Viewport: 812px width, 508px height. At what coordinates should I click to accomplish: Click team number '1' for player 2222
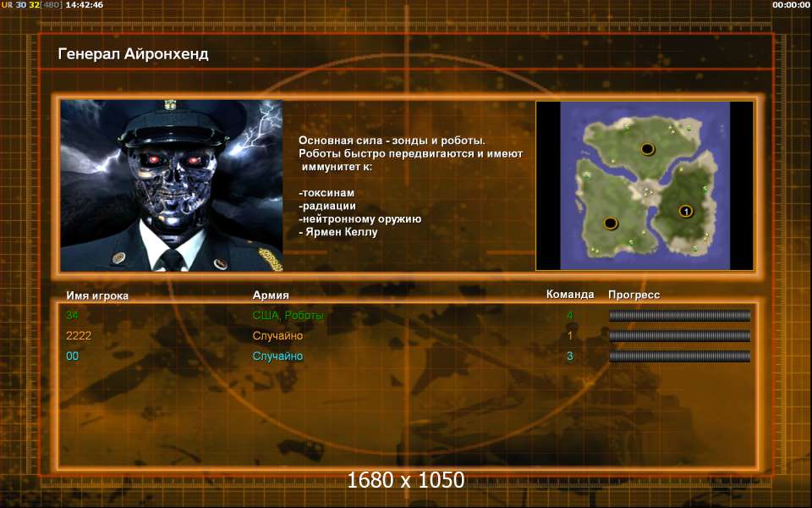pos(570,335)
